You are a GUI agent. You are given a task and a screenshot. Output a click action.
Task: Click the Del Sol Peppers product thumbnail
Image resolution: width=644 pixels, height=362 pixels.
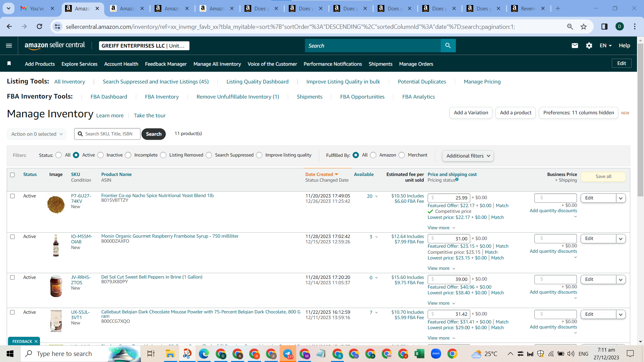[x=56, y=286]
